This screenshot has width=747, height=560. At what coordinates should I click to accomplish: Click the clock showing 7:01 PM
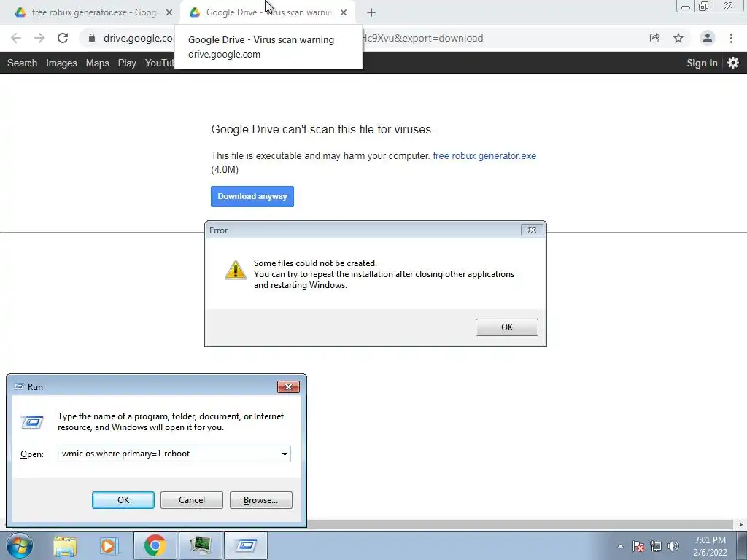point(710,540)
